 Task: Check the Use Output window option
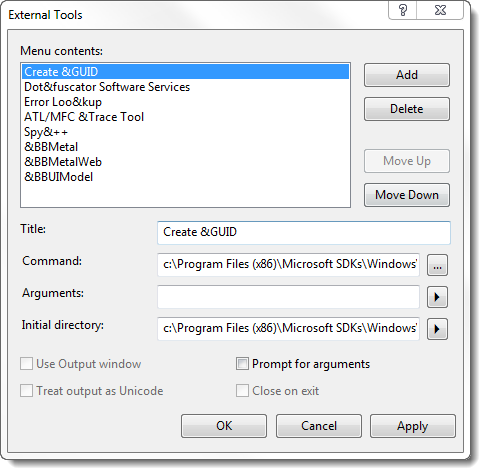click(x=26, y=364)
